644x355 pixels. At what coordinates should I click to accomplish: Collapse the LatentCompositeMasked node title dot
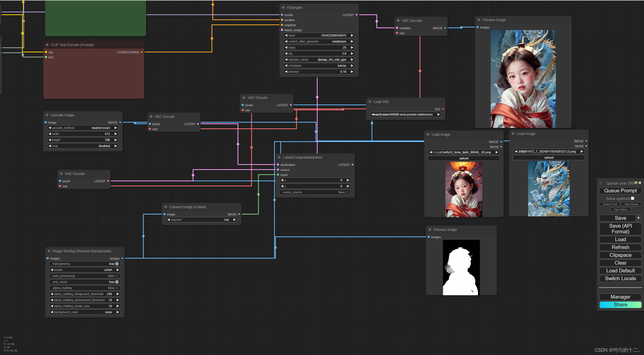[279, 157]
